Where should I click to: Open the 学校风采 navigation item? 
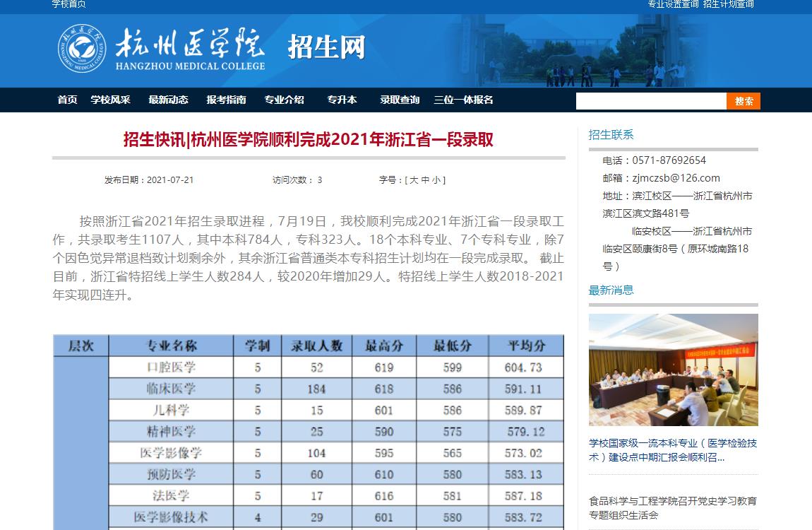tap(110, 100)
